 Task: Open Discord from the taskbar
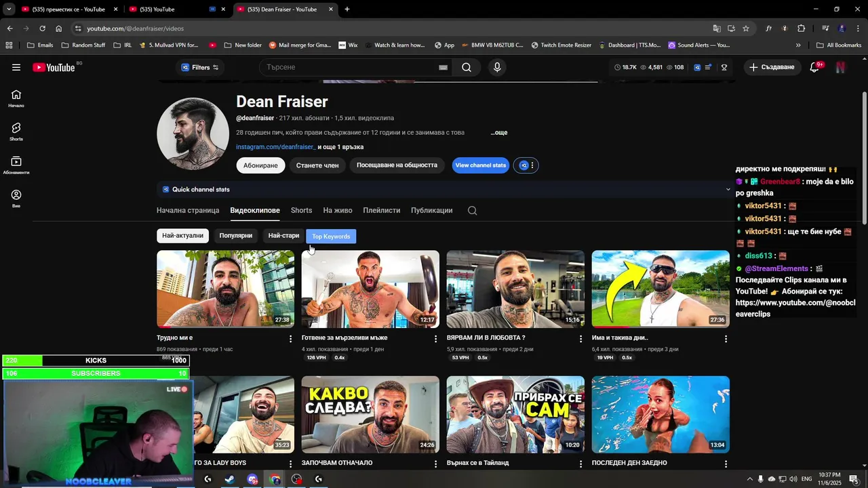252,479
